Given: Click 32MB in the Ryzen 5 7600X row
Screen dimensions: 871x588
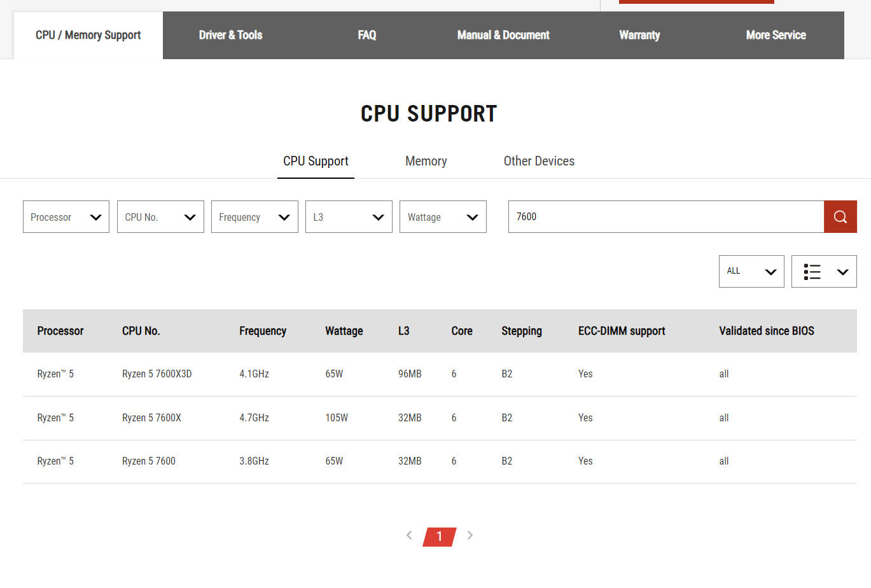Looking at the screenshot, I should (410, 418).
